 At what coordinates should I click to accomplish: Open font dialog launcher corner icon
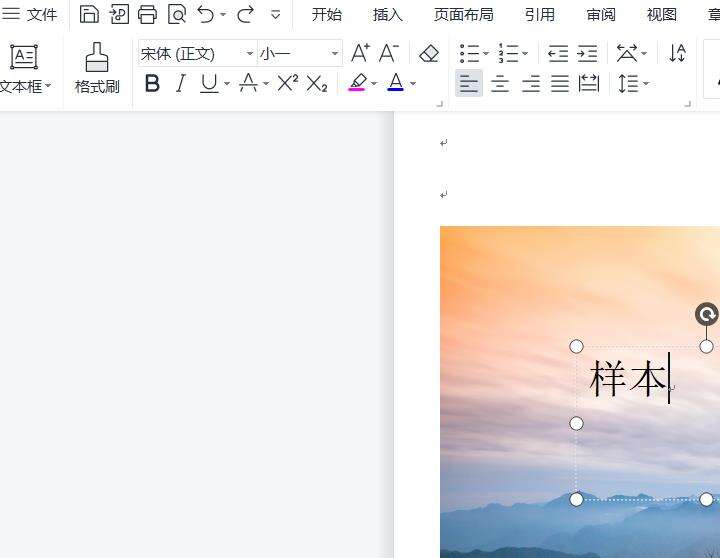439,104
